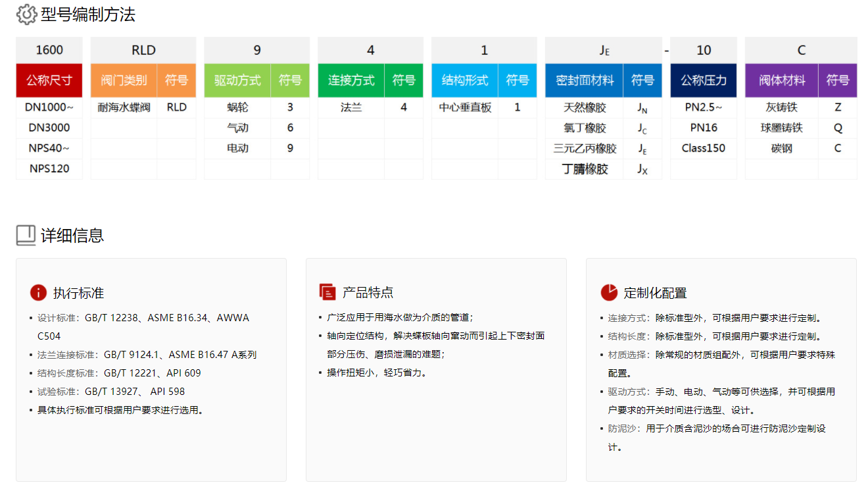Click the 中心垂直板 structure cell
The height and width of the screenshot is (491, 868).
(x=465, y=107)
